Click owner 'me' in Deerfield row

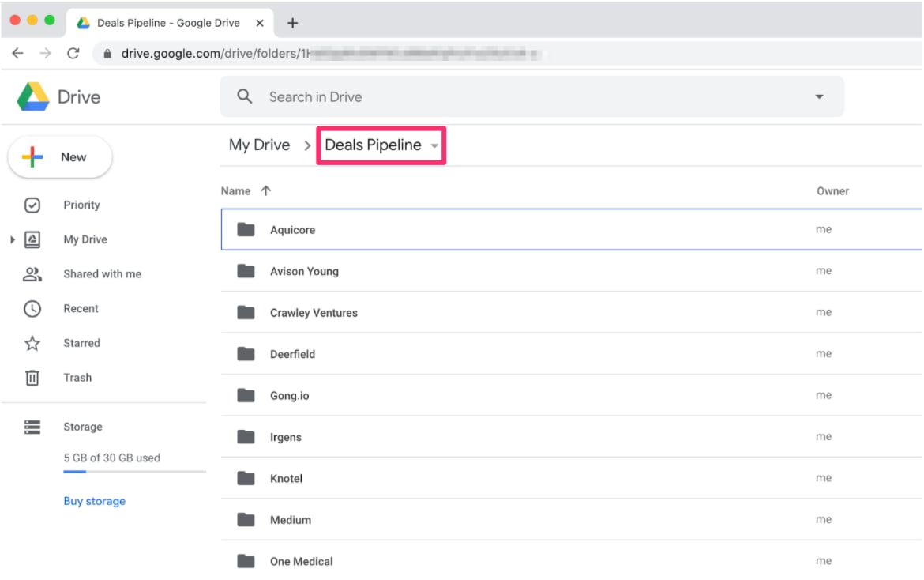tap(824, 354)
